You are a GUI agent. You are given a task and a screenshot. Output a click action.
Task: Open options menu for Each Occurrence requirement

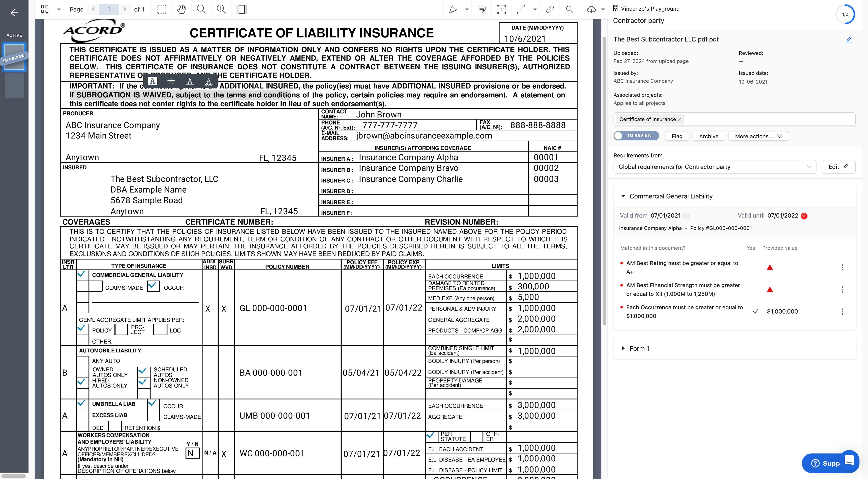842,312
